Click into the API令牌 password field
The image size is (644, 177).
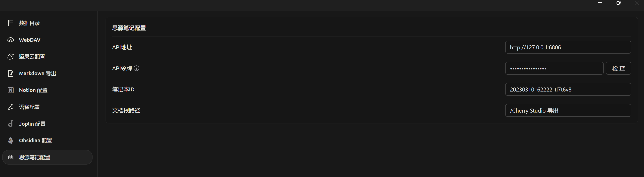click(x=554, y=68)
